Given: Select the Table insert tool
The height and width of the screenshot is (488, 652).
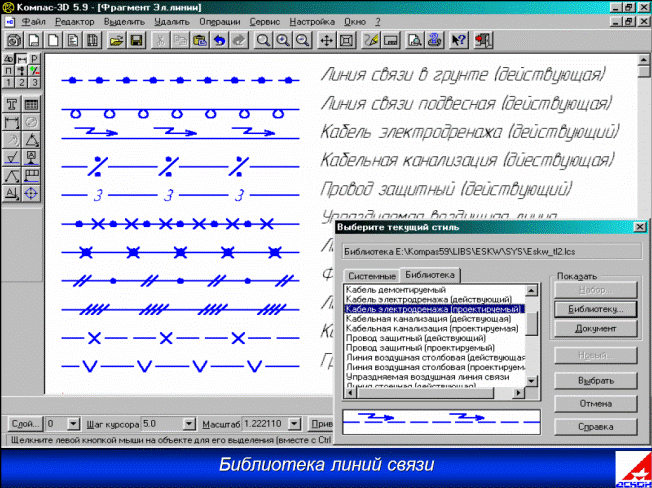Looking at the screenshot, I should pyautogui.click(x=31, y=104).
